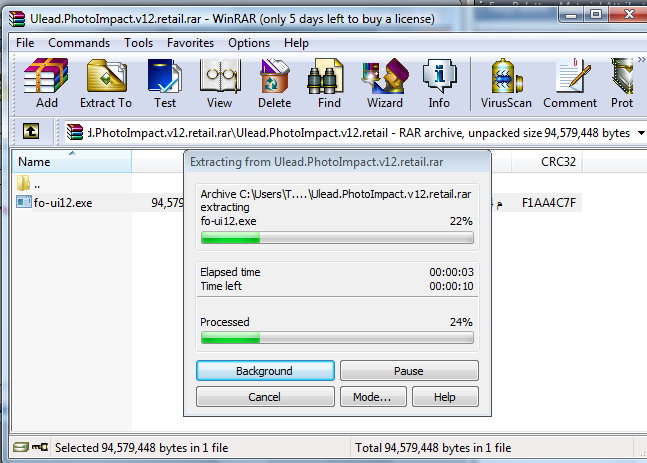This screenshot has height=463, width=647.
Task: Pause the extraction process
Action: [x=409, y=371]
